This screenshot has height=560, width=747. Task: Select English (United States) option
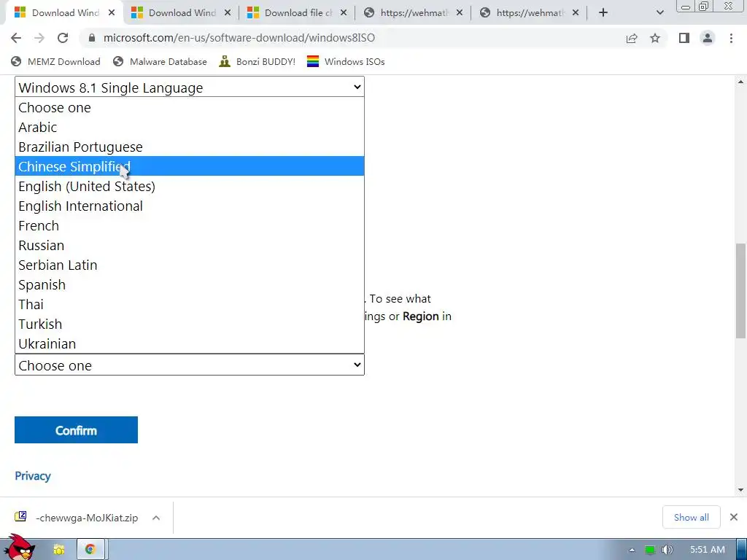pyautogui.click(x=190, y=186)
